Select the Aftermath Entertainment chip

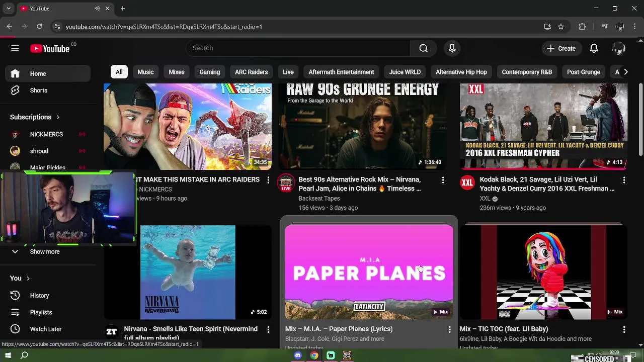pos(341,72)
